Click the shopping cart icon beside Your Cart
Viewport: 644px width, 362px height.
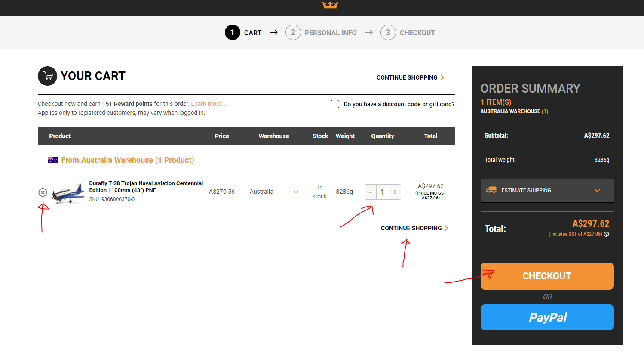(47, 76)
